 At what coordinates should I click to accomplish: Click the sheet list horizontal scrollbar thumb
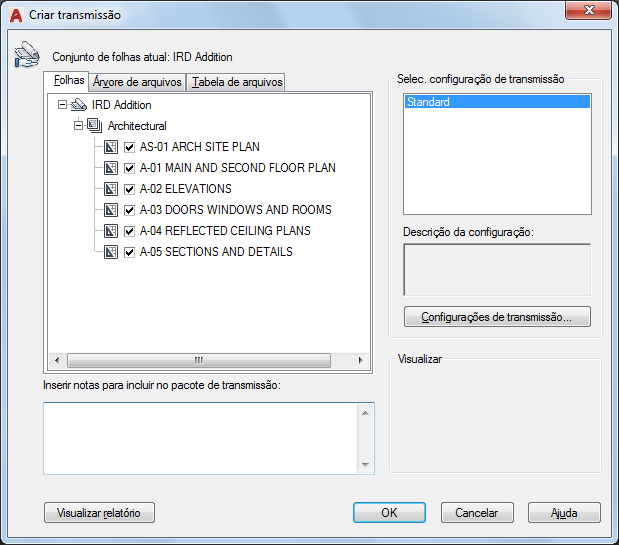[199, 360]
